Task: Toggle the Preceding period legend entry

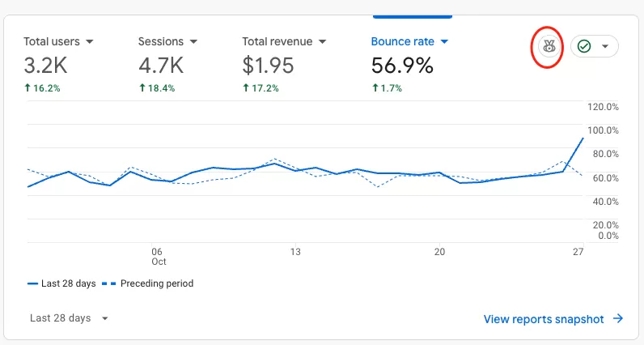Action: coord(147,283)
